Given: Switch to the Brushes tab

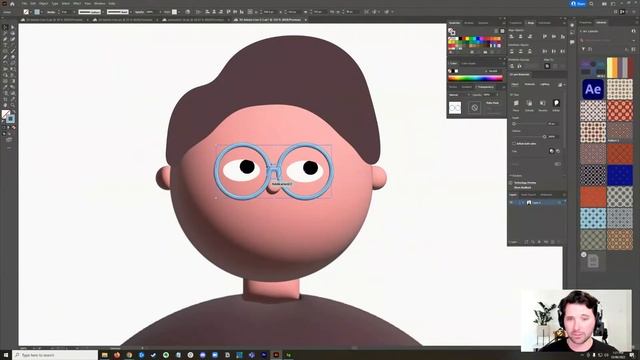Looking at the screenshot, I should click(x=469, y=23).
